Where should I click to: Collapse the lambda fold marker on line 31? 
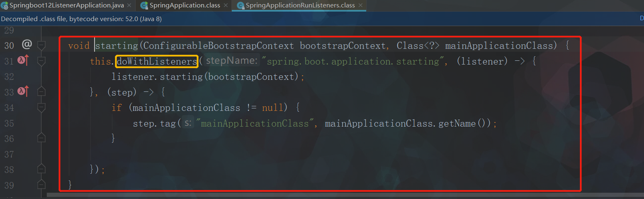41,61
